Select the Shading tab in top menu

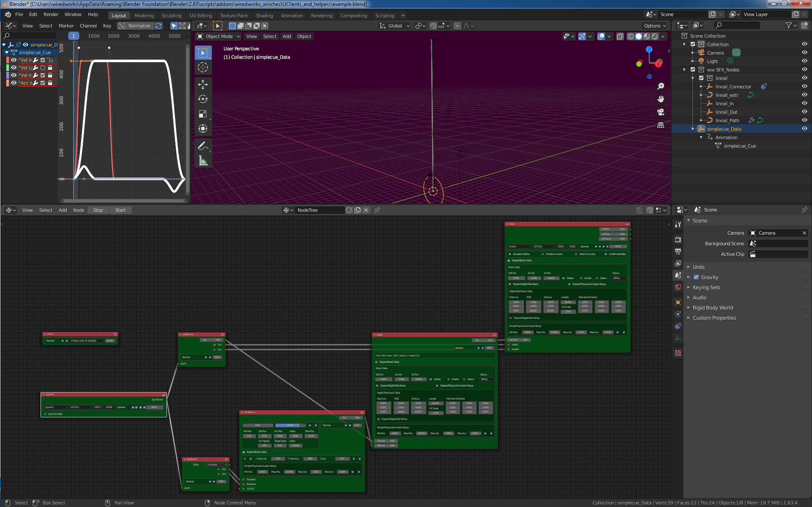(x=265, y=15)
